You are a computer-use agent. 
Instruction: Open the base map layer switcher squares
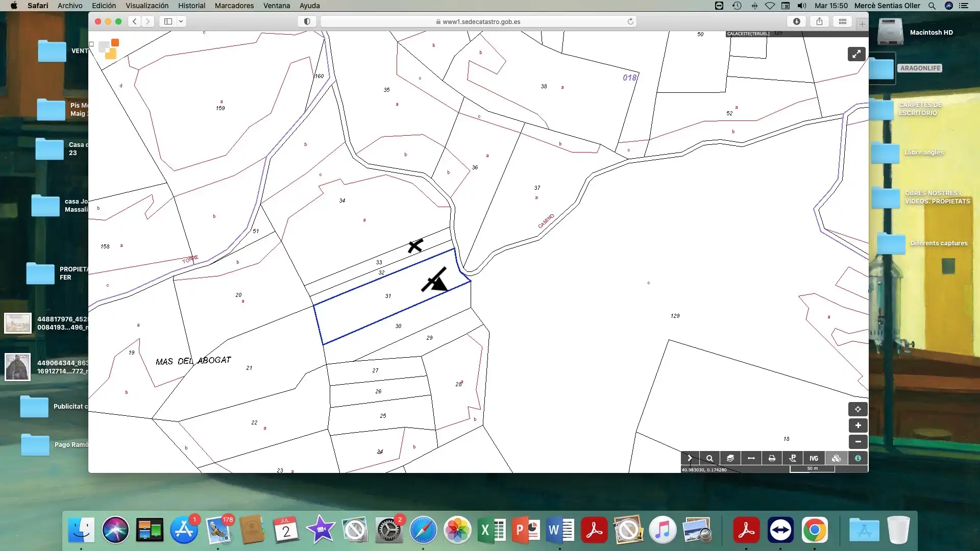coord(109,49)
